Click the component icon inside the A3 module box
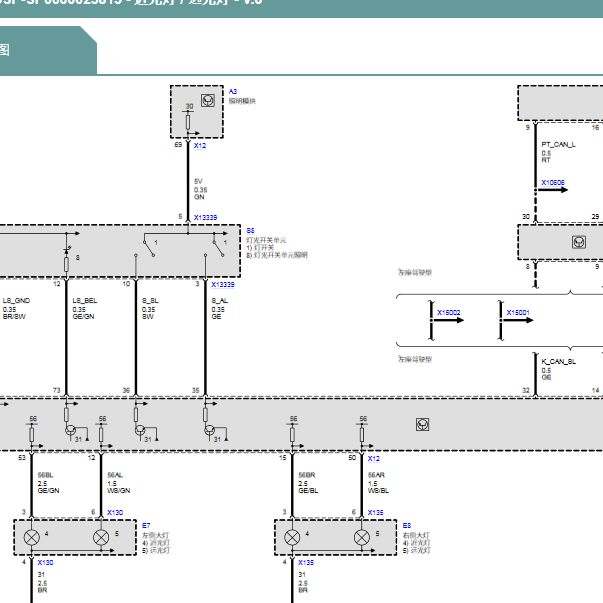Viewport: 603px width, 603px height. tap(208, 101)
